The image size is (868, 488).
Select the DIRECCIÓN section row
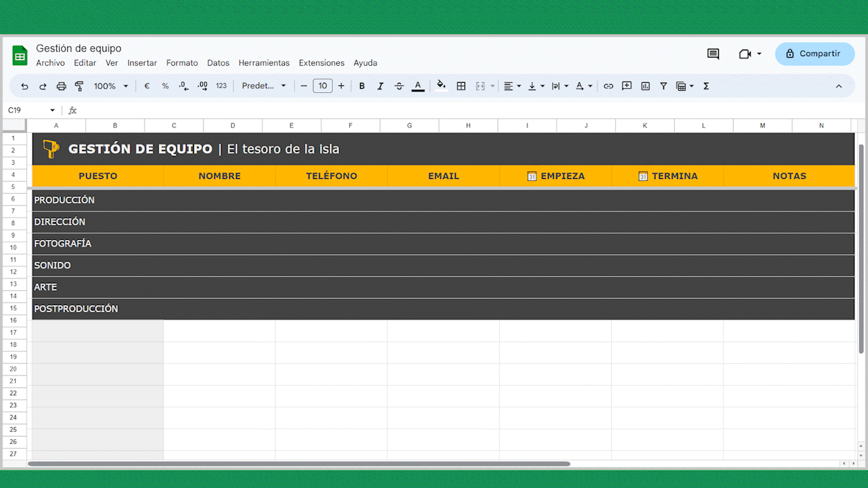coord(443,222)
